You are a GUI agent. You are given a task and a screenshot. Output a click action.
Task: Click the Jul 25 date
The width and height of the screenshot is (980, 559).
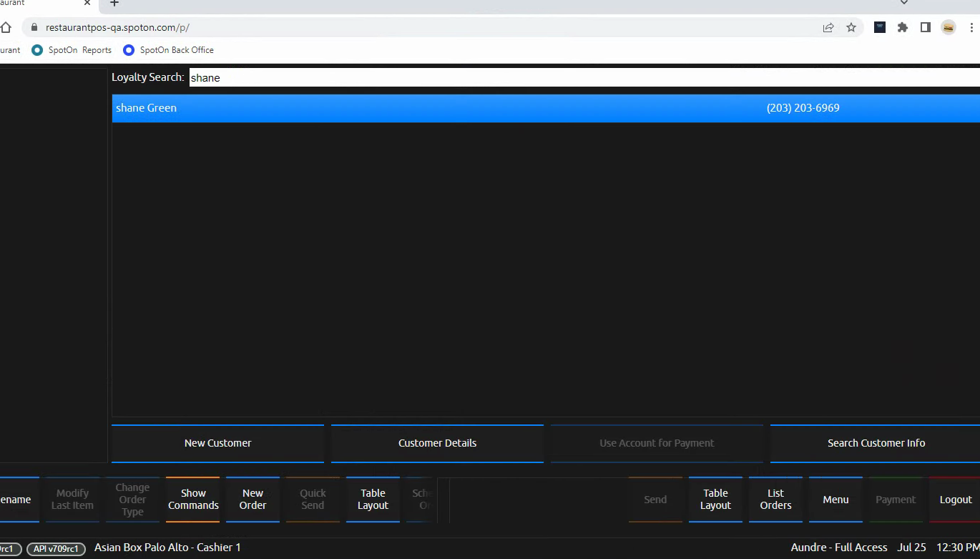[x=912, y=548]
